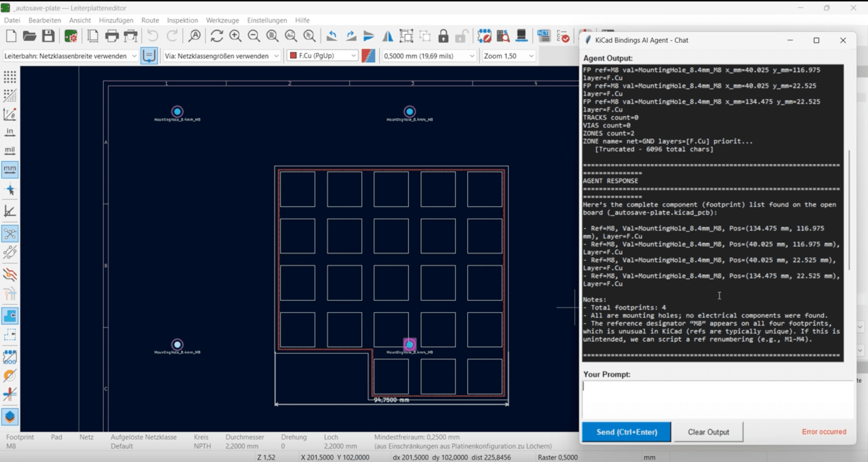Open the Board Setup icon
The image size is (868, 462).
pyautogui.click(x=71, y=36)
